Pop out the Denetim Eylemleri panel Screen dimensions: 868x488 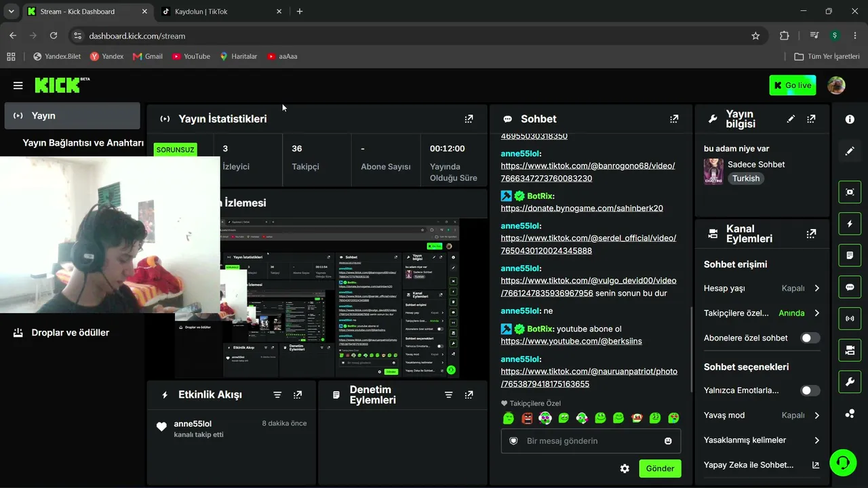(469, 394)
